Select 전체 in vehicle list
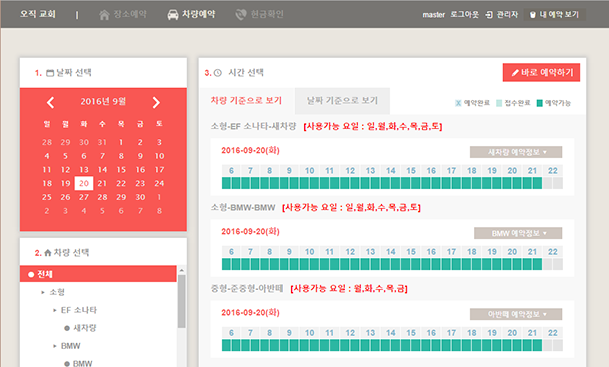 (98, 274)
